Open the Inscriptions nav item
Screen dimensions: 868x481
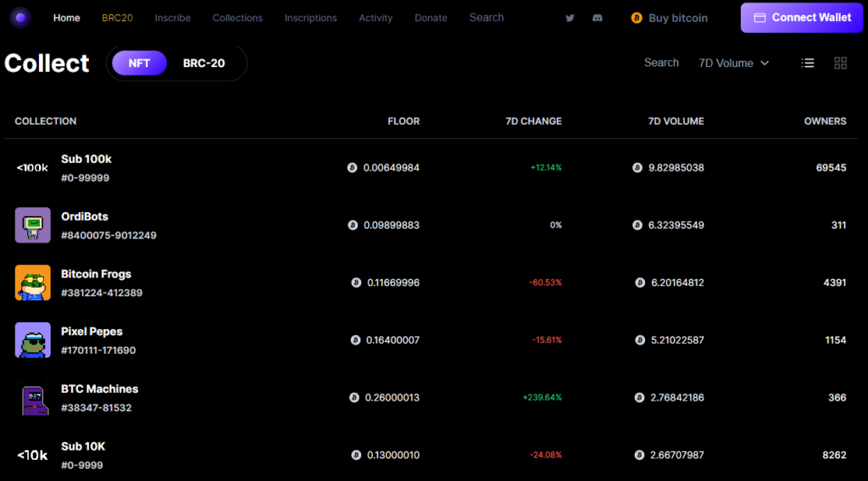click(310, 18)
